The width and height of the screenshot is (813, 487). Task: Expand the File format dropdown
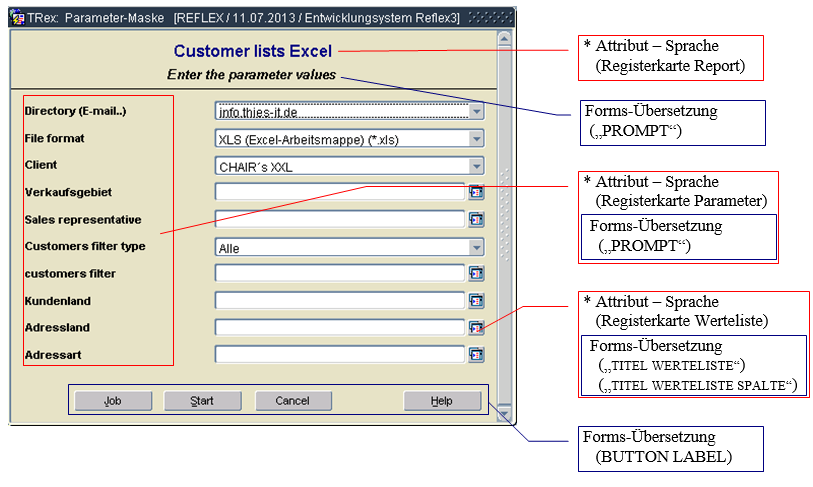pyautogui.click(x=476, y=139)
